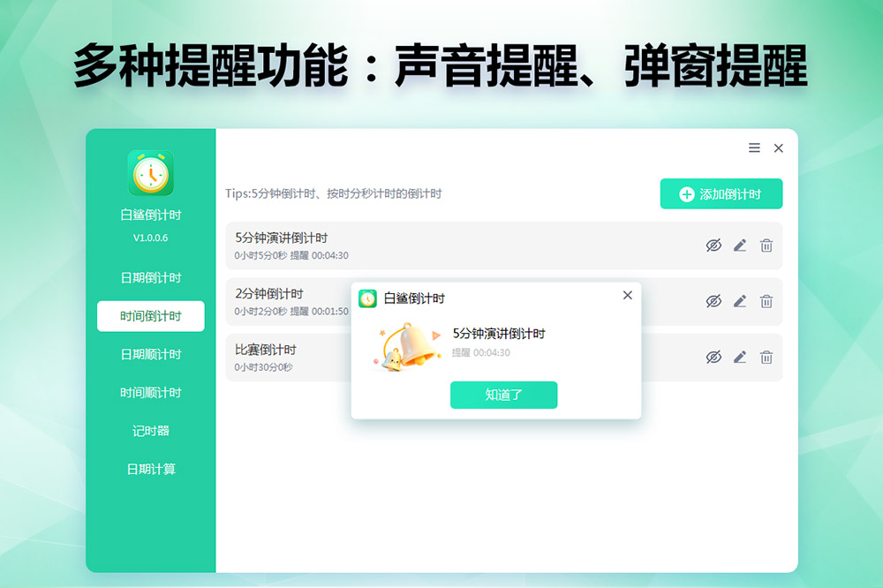883x588 pixels.
Task: Click the 白鲨倒计时 alarm clock logo
Action: click(150, 173)
